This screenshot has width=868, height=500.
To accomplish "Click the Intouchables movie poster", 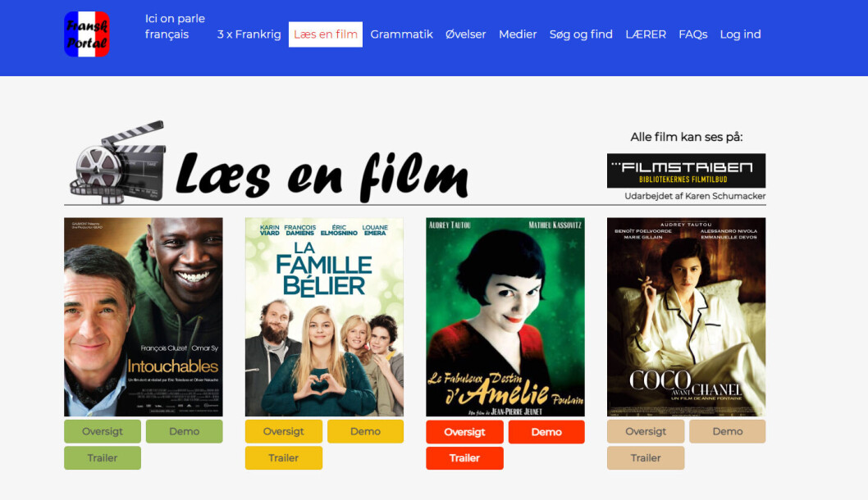I will click(x=144, y=317).
